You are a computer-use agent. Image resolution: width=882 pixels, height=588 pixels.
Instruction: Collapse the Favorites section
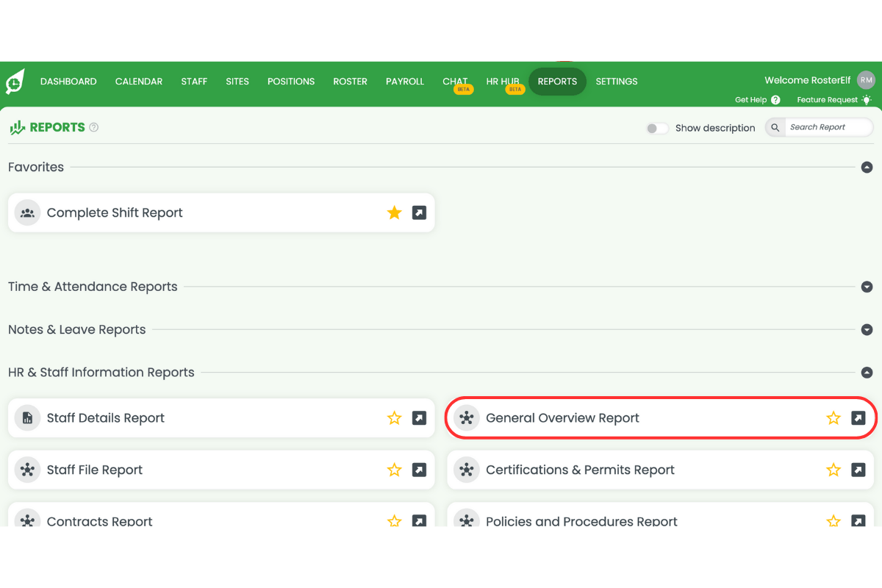[x=867, y=168]
